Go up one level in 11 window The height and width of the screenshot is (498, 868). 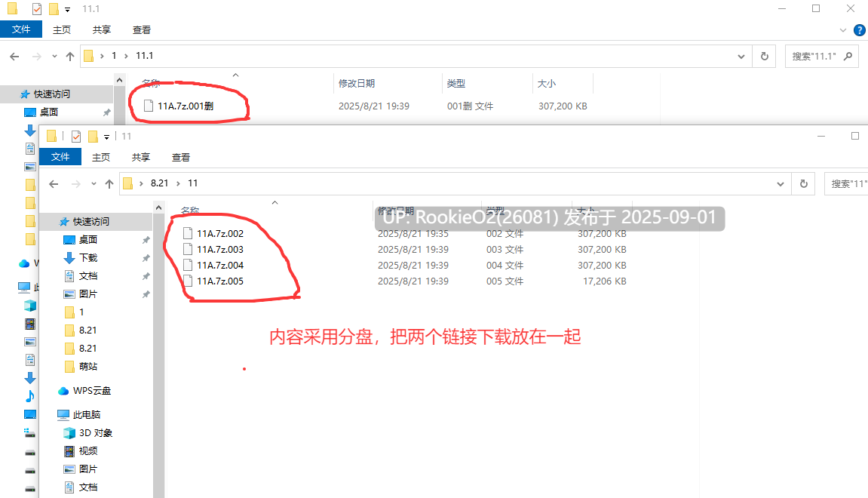(x=109, y=184)
